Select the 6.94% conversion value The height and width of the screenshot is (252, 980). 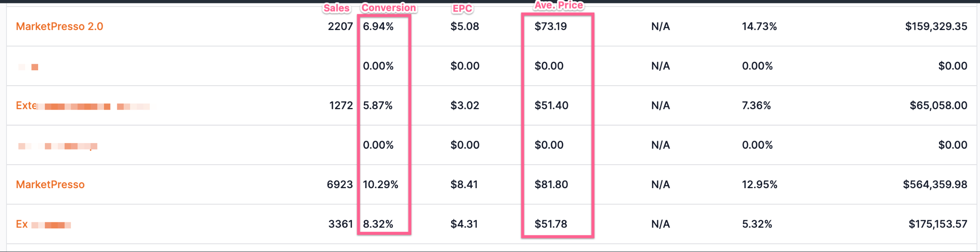pyautogui.click(x=378, y=27)
